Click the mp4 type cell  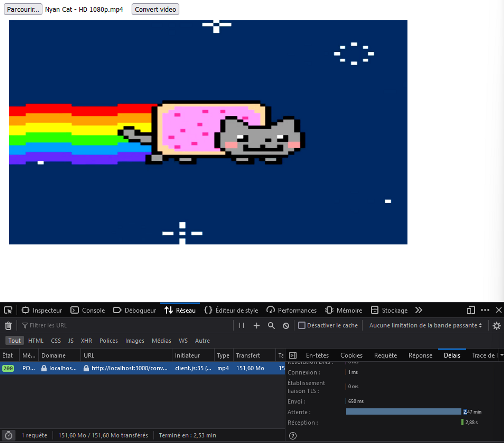(223, 368)
